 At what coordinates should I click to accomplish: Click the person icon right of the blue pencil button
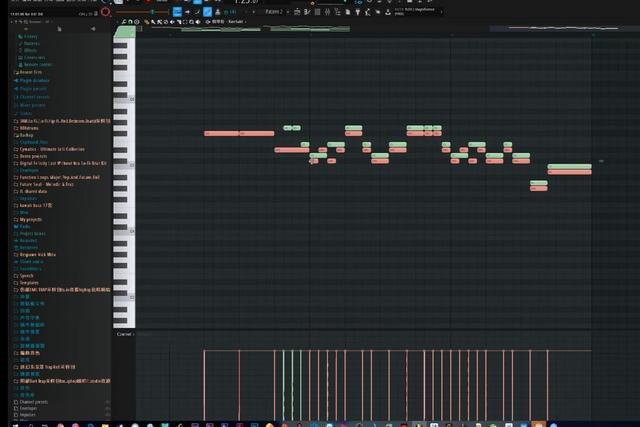[218, 12]
